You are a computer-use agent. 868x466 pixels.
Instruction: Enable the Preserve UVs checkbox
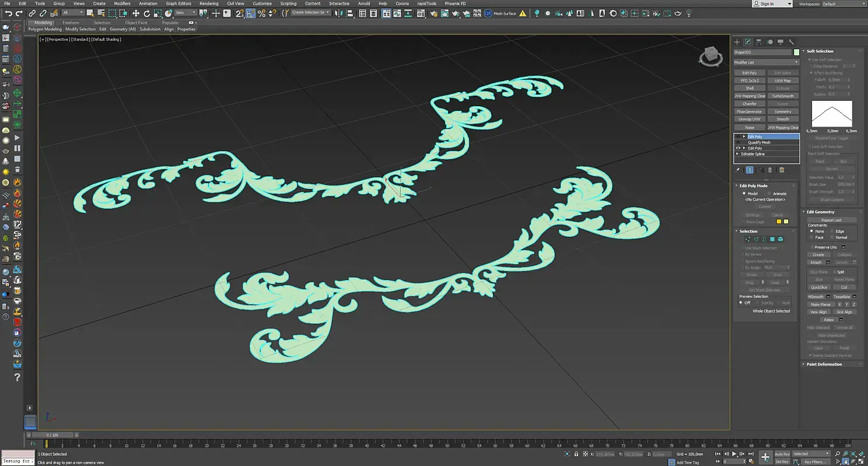point(811,247)
